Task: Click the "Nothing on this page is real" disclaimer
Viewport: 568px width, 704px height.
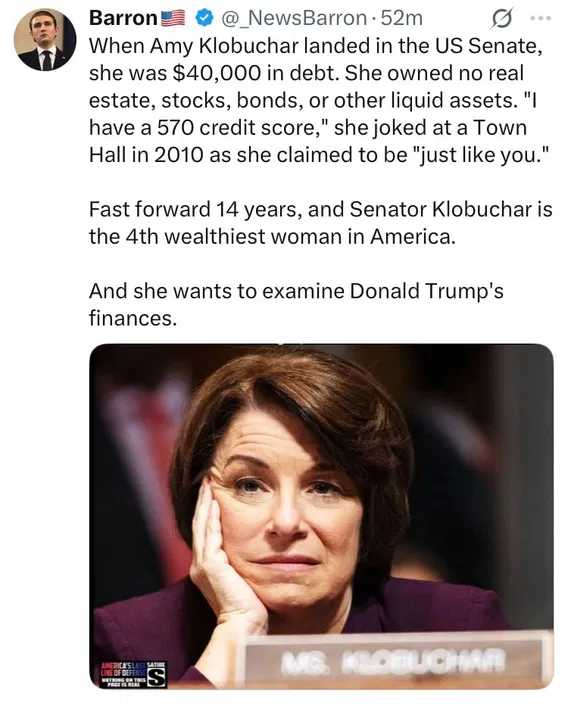Action: [125, 682]
